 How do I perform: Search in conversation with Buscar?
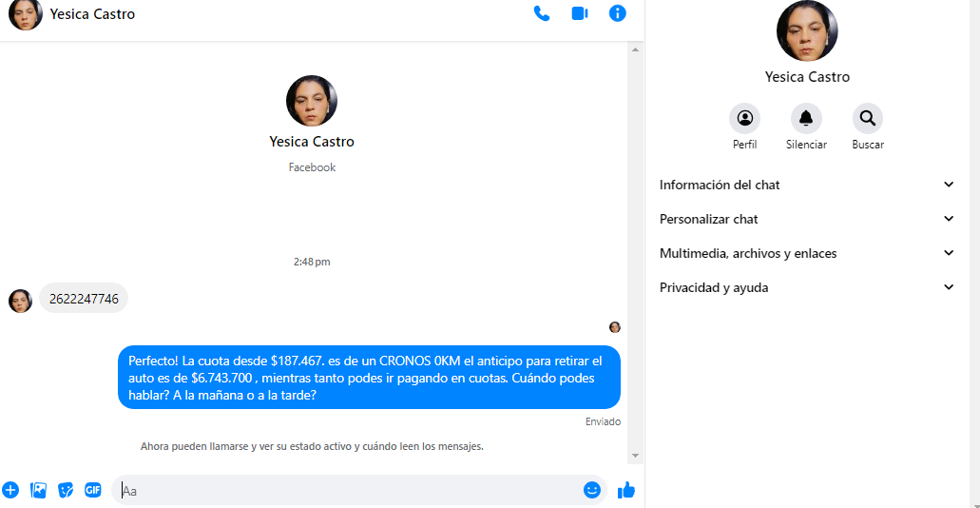(x=868, y=119)
